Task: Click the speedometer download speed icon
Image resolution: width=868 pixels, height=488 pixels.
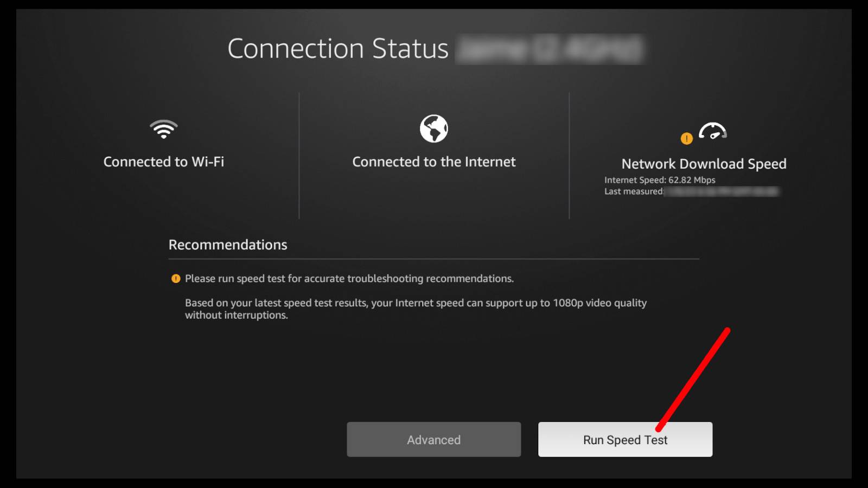Action: 713,131
